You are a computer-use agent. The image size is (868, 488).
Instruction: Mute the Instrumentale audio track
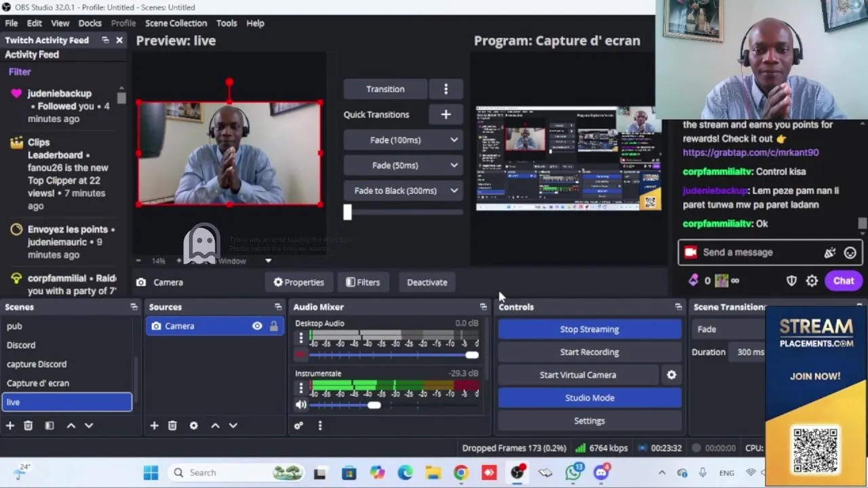pos(301,405)
